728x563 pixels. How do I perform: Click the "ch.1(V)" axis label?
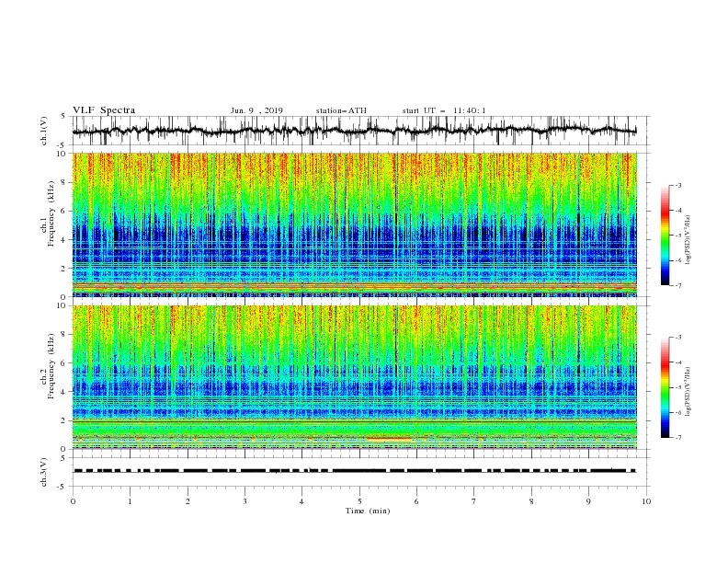[x=44, y=131]
